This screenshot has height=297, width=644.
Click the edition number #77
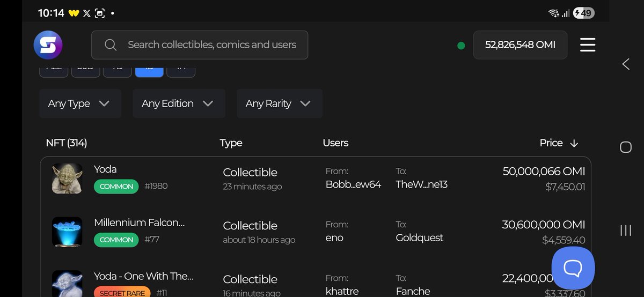pos(152,240)
